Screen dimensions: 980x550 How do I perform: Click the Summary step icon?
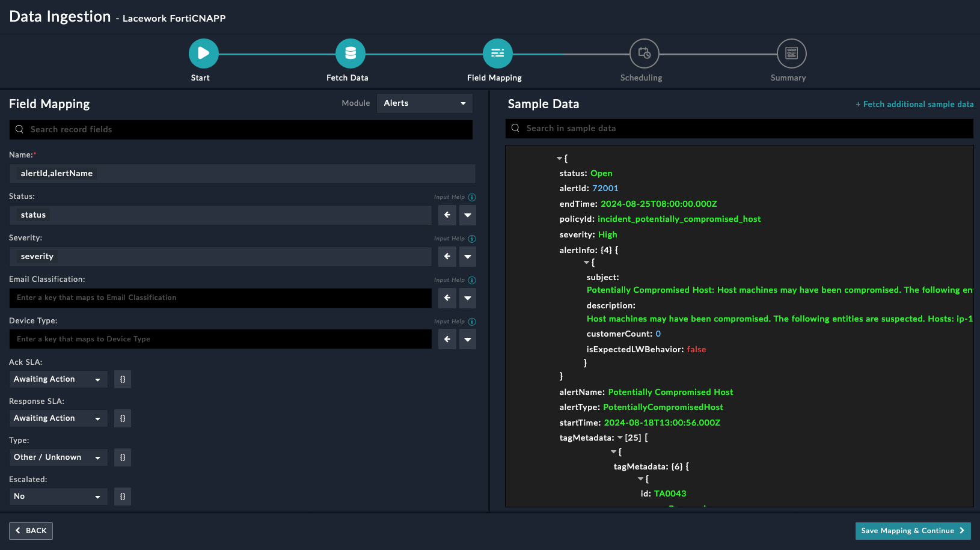coord(791,53)
